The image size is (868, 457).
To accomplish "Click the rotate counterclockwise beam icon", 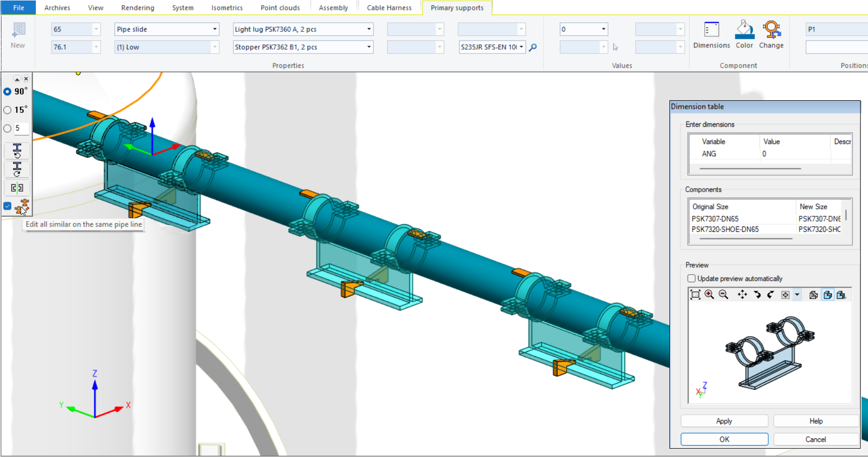I will (17, 150).
